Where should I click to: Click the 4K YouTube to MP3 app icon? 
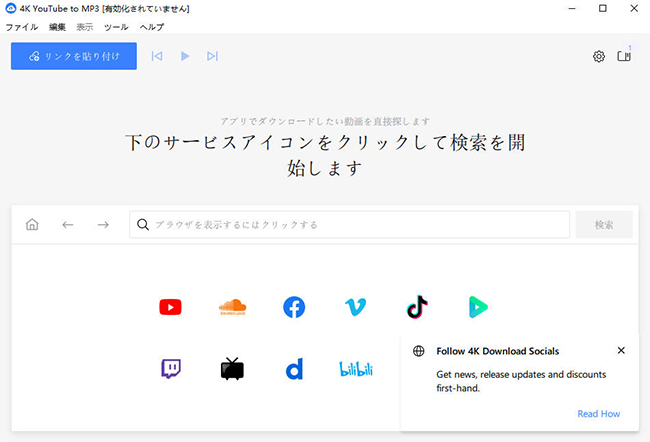point(10,8)
